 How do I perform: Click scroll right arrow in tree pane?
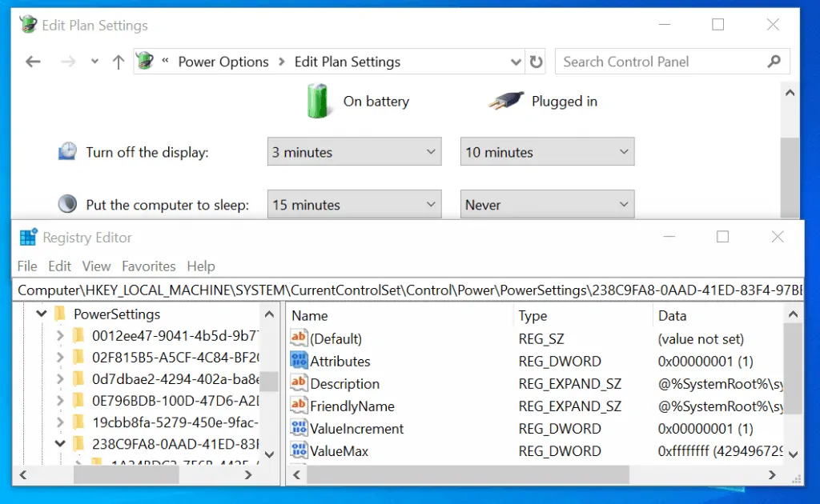click(x=248, y=474)
